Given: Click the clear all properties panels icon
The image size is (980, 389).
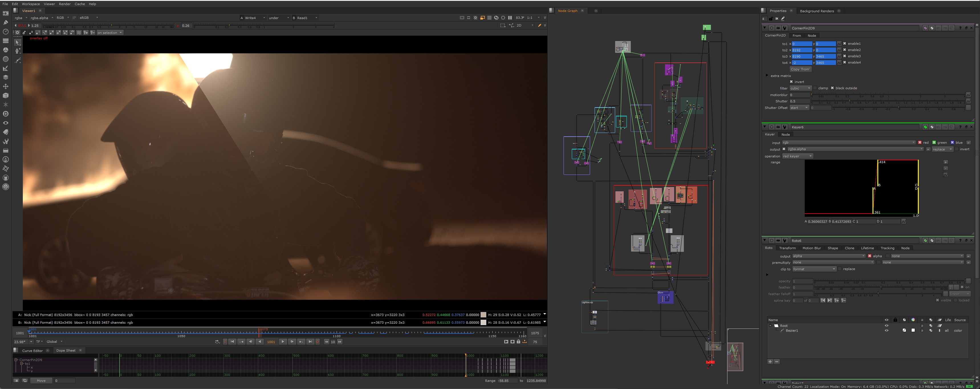Looking at the screenshot, I should 776,19.
